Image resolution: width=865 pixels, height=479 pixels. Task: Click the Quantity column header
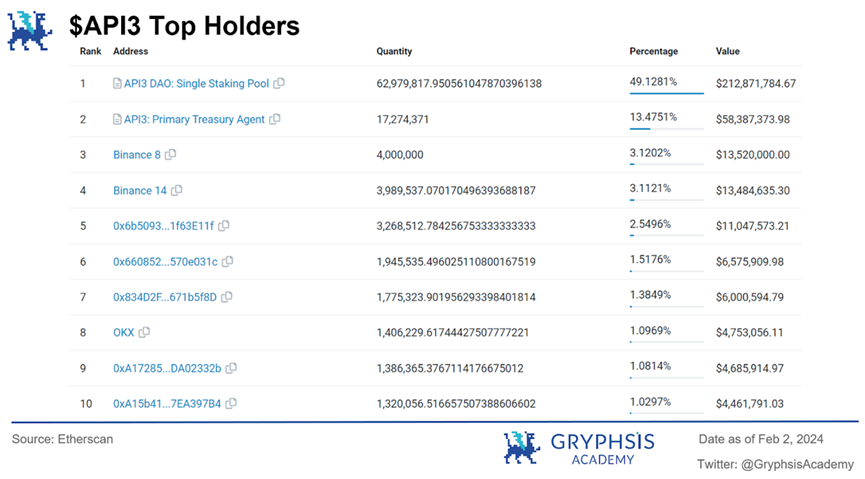[x=394, y=51]
